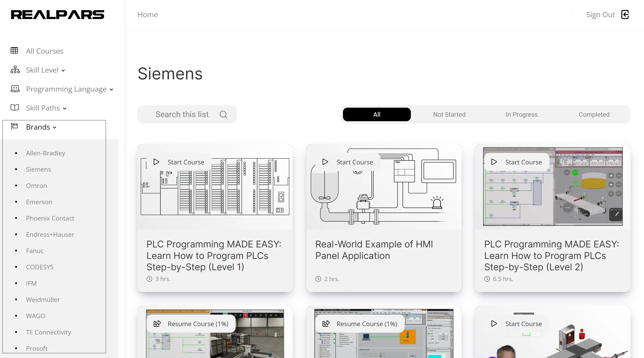Collapse the Brands chevron

coord(55,127)
